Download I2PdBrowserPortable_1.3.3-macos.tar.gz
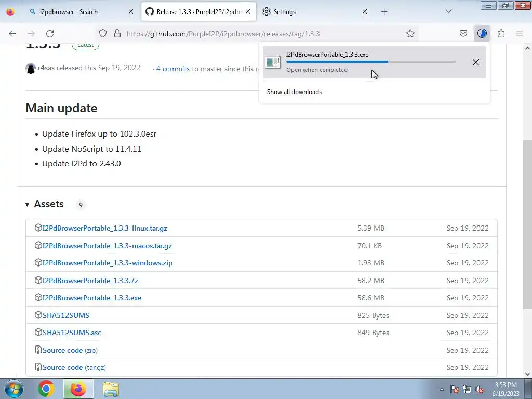The width and height of the screenshot is (532, 399). coord(107,246)
